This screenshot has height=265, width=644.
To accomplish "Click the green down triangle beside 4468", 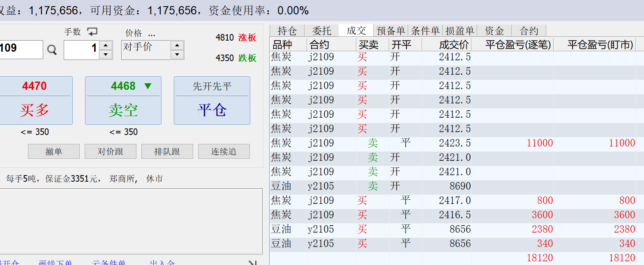I will [148, 86].
